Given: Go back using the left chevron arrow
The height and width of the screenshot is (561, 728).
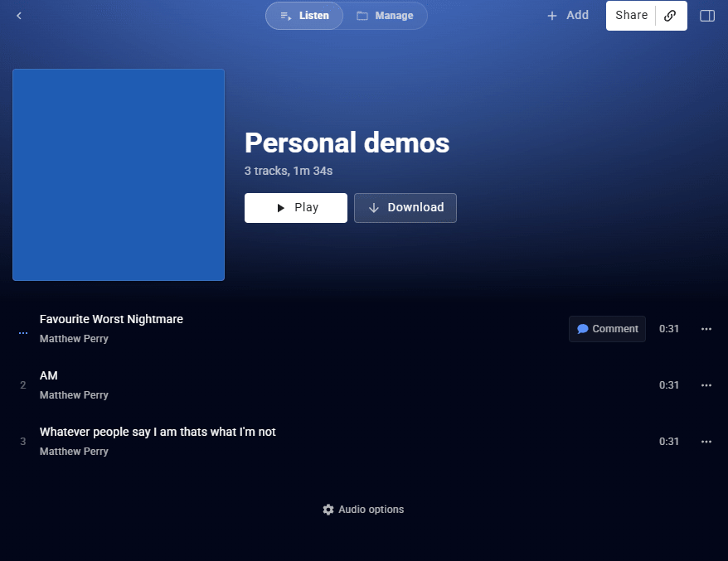Looking at the screenshot, I should [19, 16].
